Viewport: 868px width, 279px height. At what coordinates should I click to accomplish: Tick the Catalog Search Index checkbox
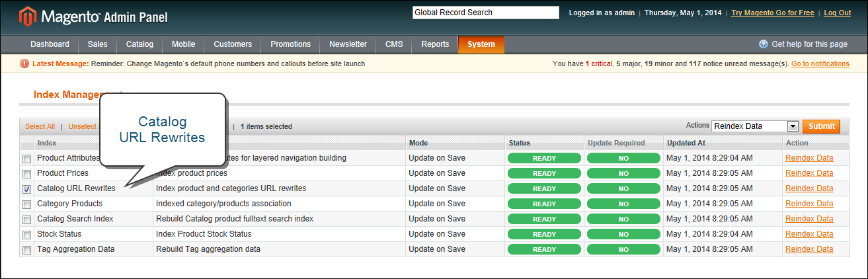(27, 219)
